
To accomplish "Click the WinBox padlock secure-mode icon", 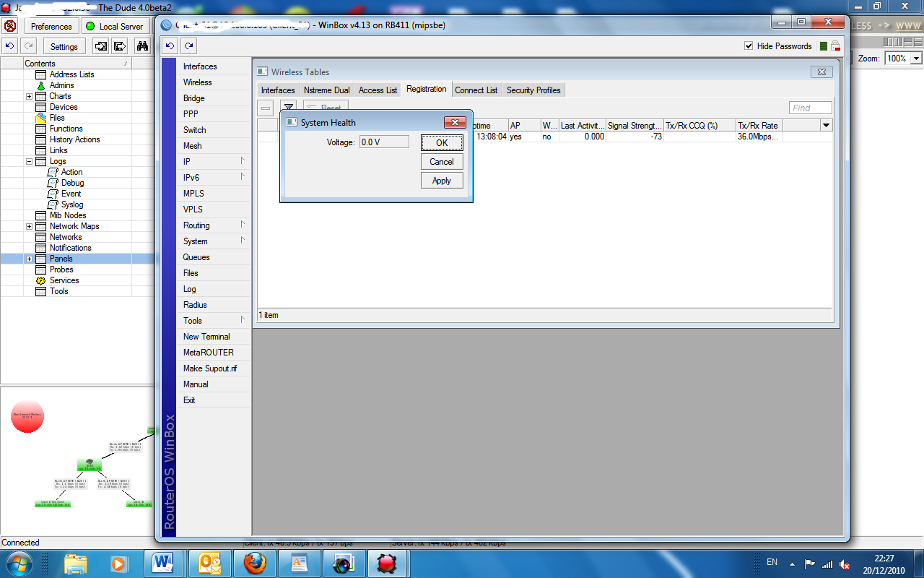I will tap(835, 46).
